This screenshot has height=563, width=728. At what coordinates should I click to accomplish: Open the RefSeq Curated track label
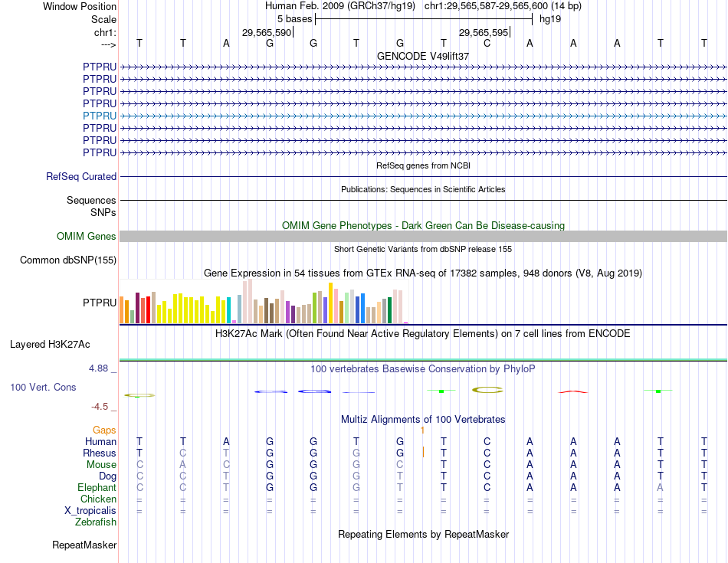[81, 176]
